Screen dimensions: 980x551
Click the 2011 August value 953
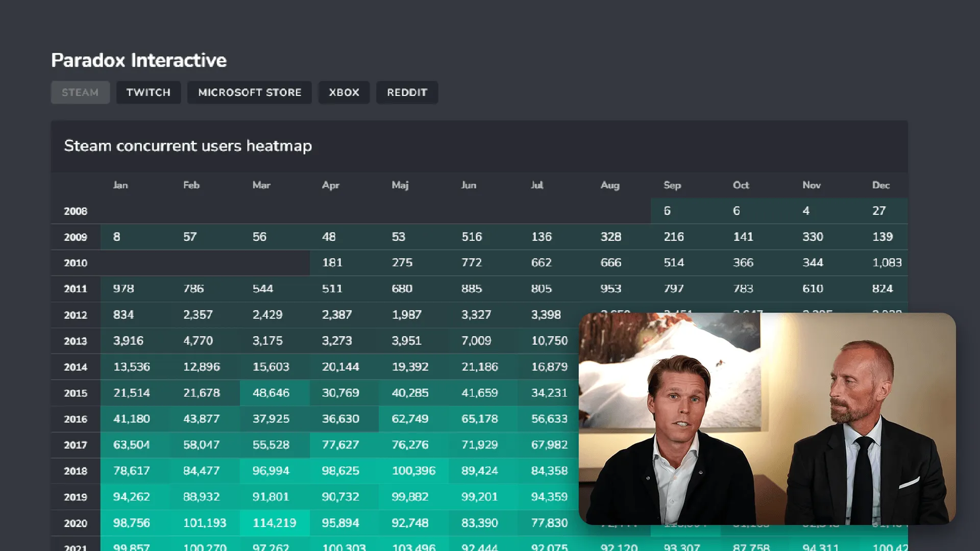point(611,289)
